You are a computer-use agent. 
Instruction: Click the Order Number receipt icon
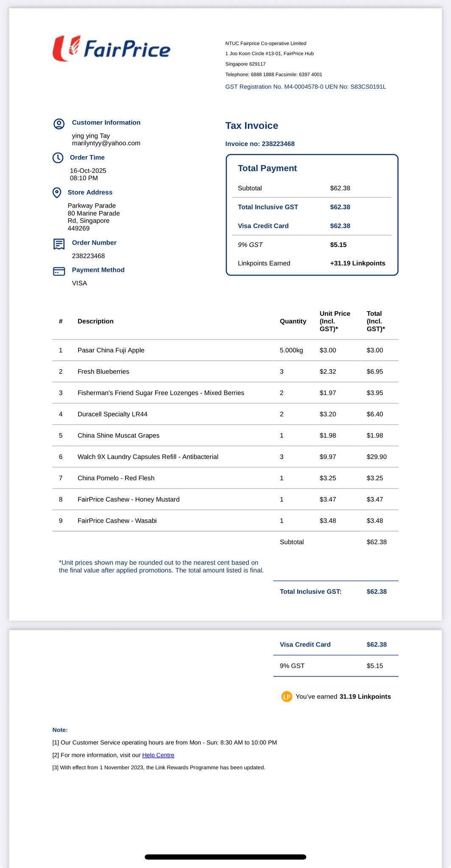coord(59,244)
